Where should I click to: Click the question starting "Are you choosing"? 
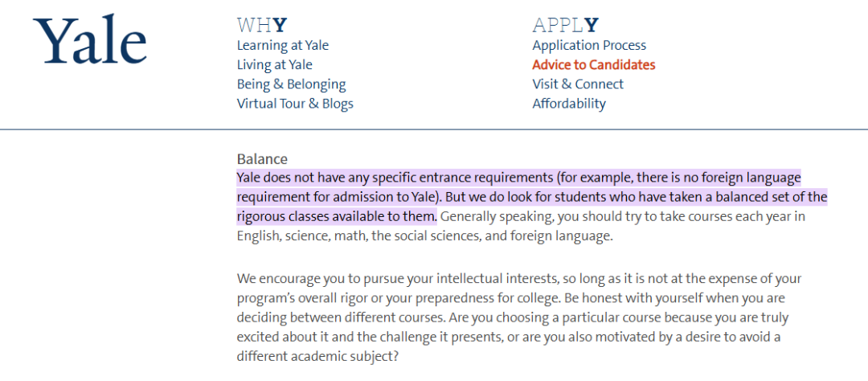tap(563, 317)
